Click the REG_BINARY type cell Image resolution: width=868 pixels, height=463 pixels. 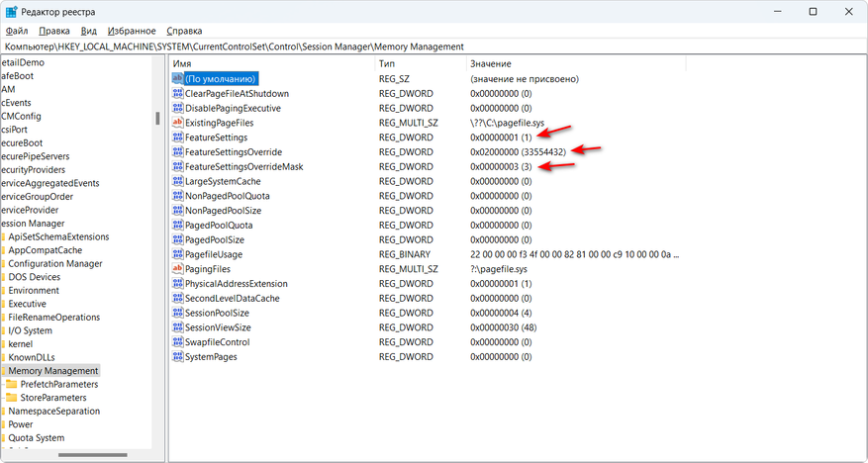(x=405, y=254)
